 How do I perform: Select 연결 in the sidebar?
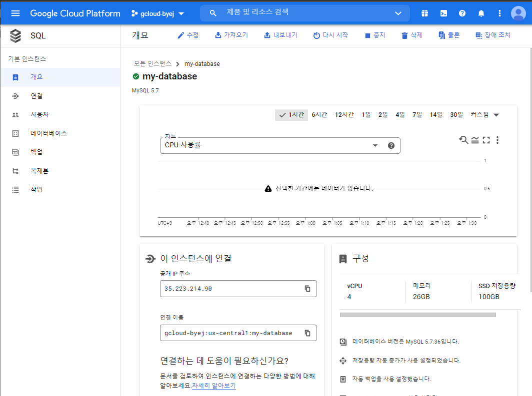pyautogui.click(x=60, y=96)
